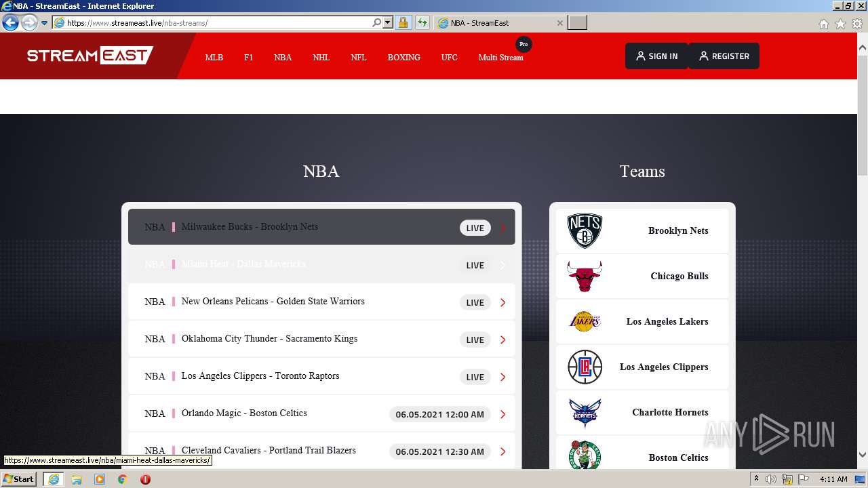Screen dimensions: 868x488
Task: Click the volume speaker tray icon
Action: (770, 479)
